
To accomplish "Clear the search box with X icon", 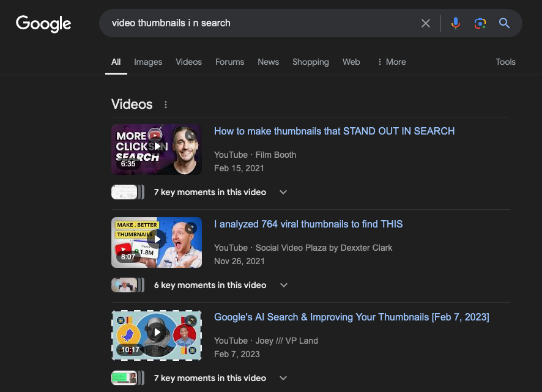I will [426, 23].
